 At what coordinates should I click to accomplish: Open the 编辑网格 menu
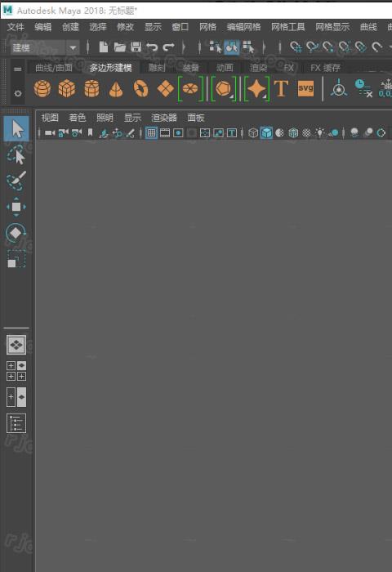(243, 27)
